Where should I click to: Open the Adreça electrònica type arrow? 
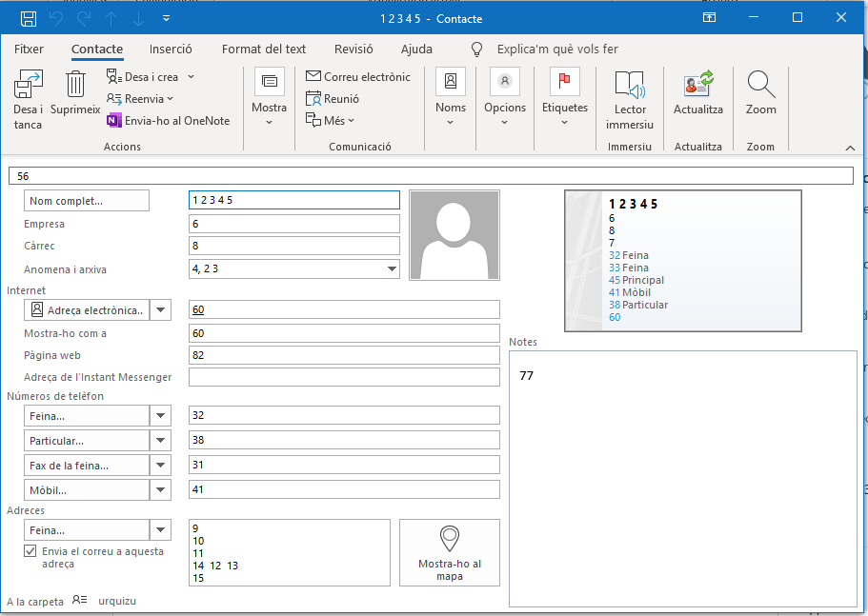tap(161, 309)
